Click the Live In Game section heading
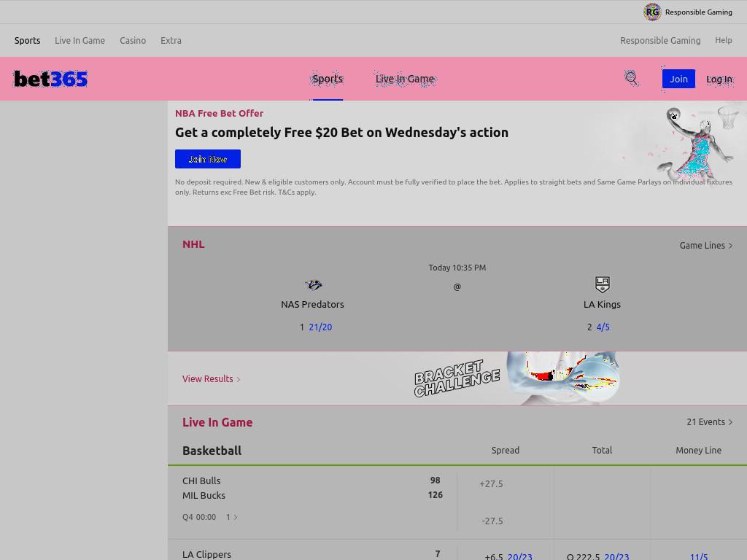747x560 pixels. coord(217,422)
